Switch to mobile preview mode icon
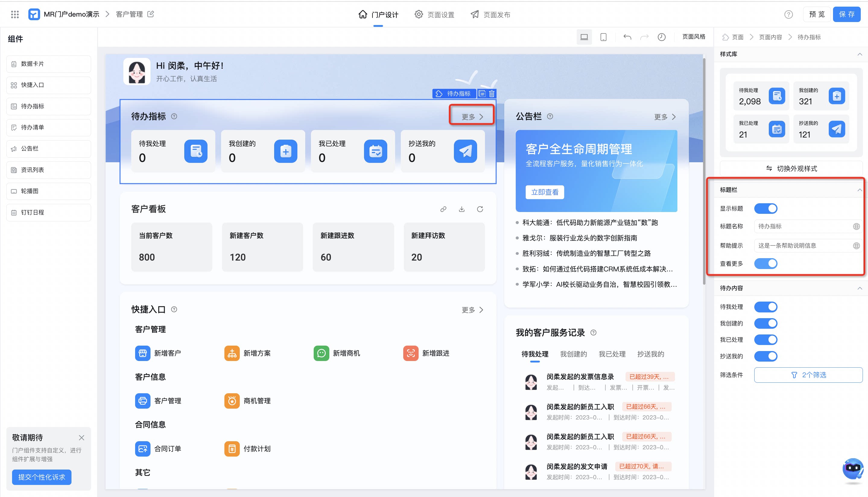The image size is (868, 497). [603, 37]
